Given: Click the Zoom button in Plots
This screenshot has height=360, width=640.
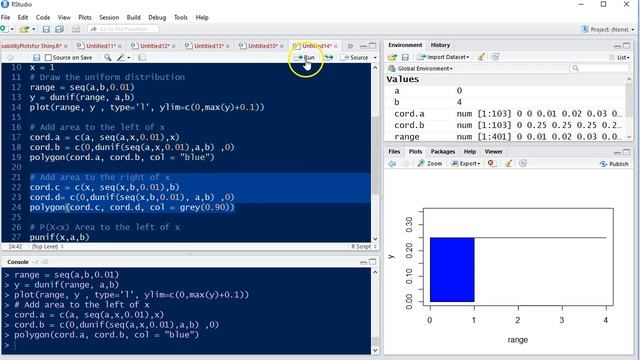Looking at the screenshot, I should 430,164.
